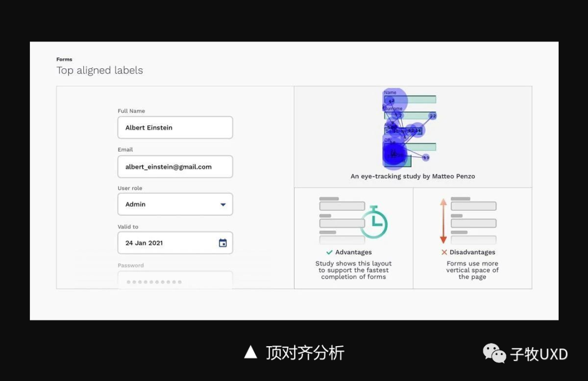This screenshot has height=381, width=588.
Task: Click the "Valid to" field label
Action: coord(128,227)
